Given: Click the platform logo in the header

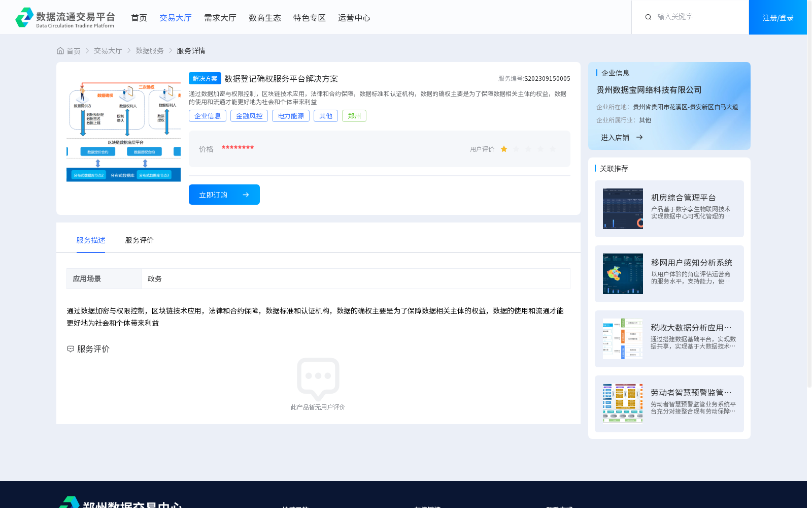Looking at the screenshot, I should click(x=65, y=17).
